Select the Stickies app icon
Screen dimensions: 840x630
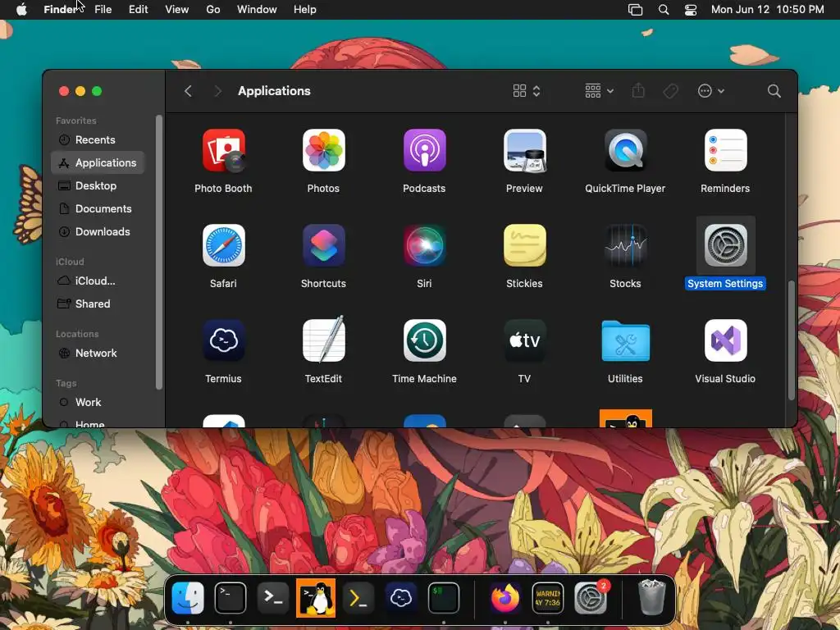click(524, 245)
